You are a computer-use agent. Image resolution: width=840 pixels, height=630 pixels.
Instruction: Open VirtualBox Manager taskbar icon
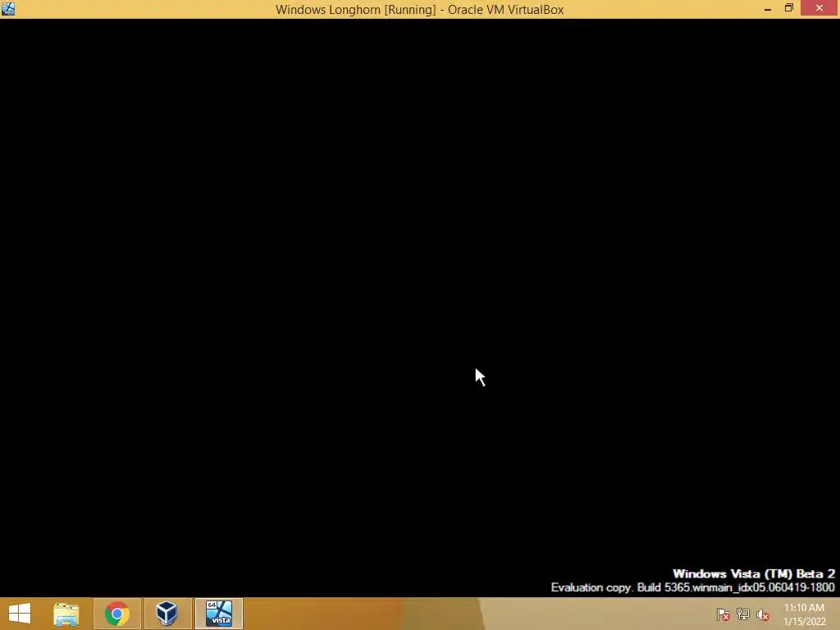167,614
